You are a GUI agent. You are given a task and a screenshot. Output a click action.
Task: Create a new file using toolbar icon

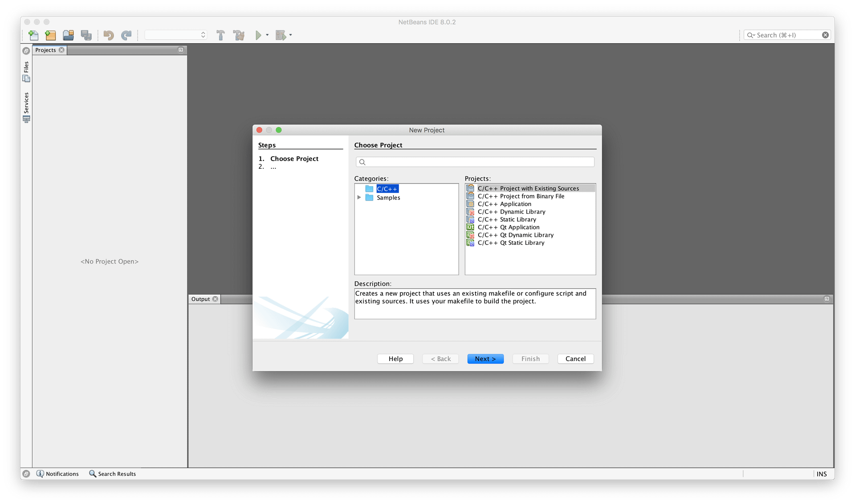tap(33, 35)
